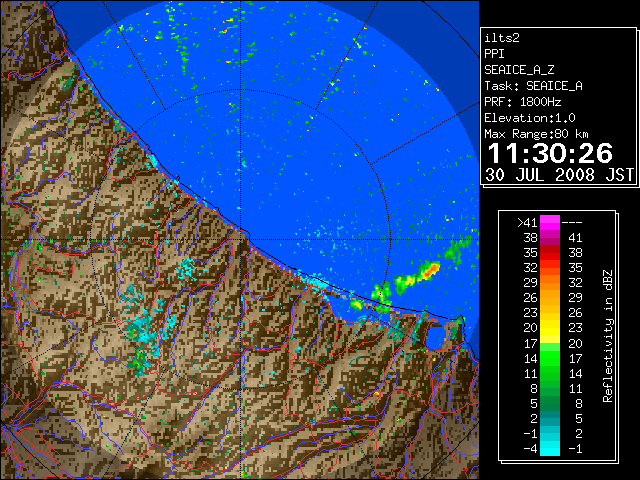640x480 pixels.
Task: Select the "PPI" scan type label
Action: pyautogui.click(x=494, y=54)
